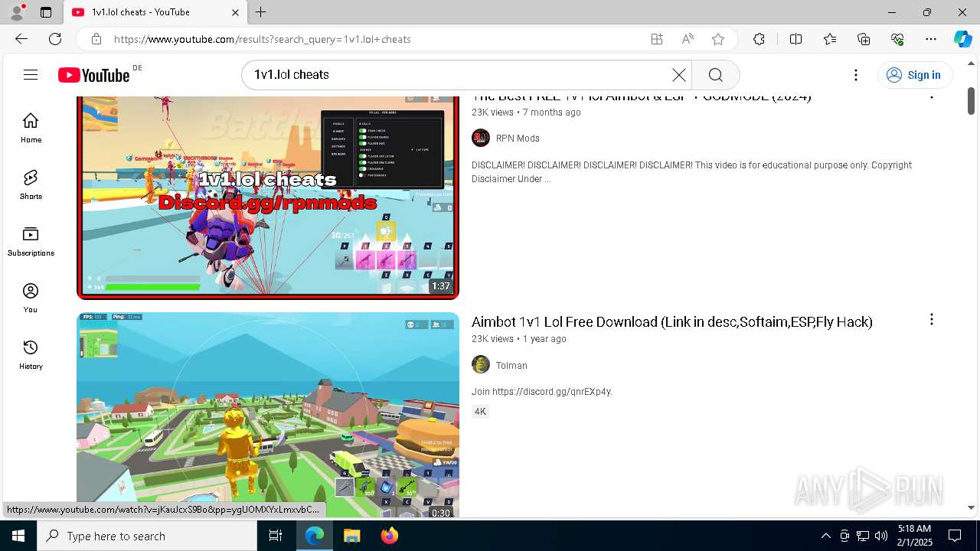The width and height of the screenshot is (980, 551).
Task: Click the Sign in button
Action: point(915,74)
